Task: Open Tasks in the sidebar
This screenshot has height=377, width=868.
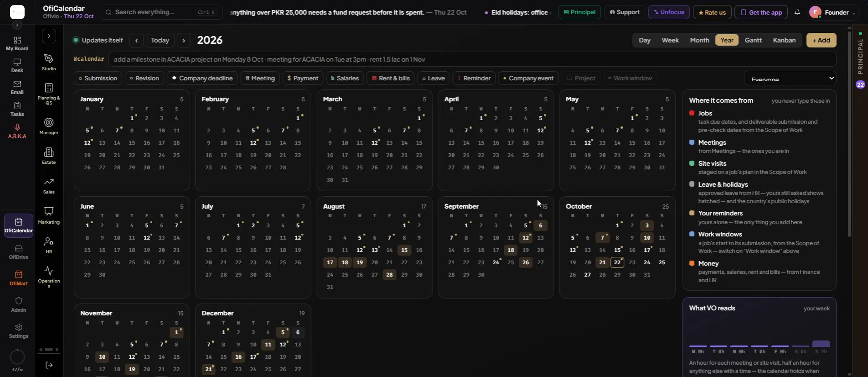Action: (x=17, y=110)
